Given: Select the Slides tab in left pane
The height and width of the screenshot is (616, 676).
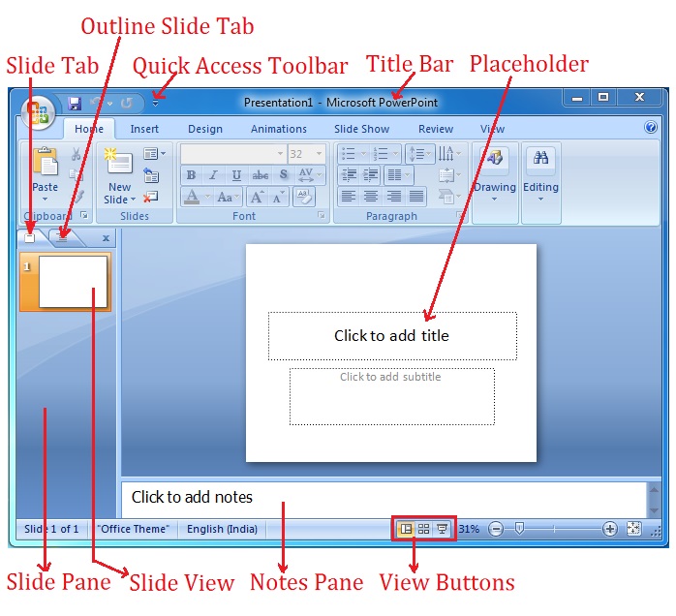Looking at the screenshot, I should (30, 237).
